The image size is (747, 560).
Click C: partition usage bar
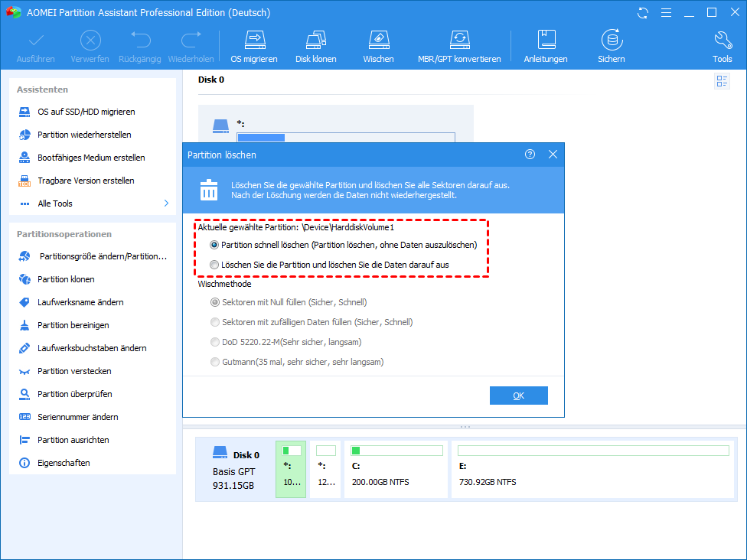[x=396, y=451]
